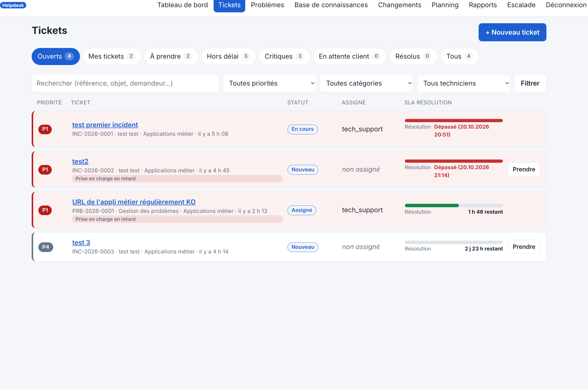This screenshot has width=588, height=389.
Task: Expand the Toutes catégories dropdown
Action: tap(366, 83)
